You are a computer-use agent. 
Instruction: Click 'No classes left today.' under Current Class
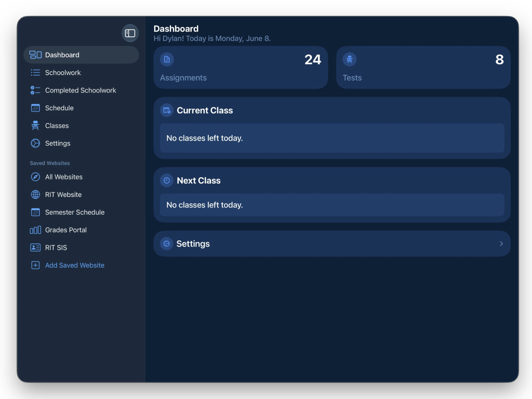(204, 138)
